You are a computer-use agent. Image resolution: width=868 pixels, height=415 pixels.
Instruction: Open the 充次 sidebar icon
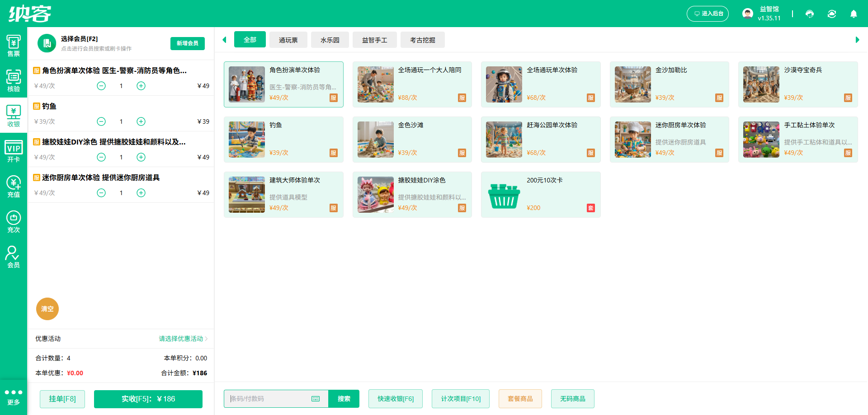pyautogui.click(x=14, y=222)
